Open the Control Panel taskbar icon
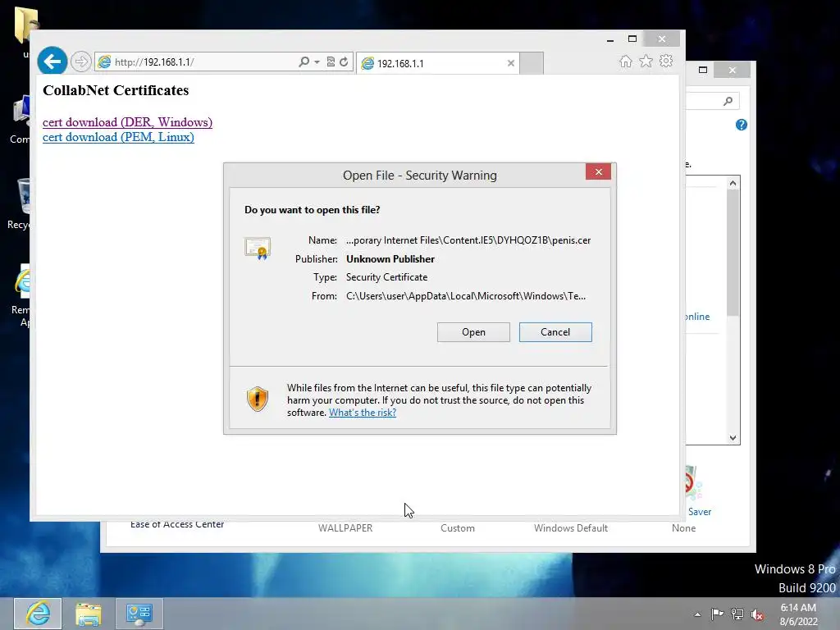The image size is (840, 630). pos(139,614)
